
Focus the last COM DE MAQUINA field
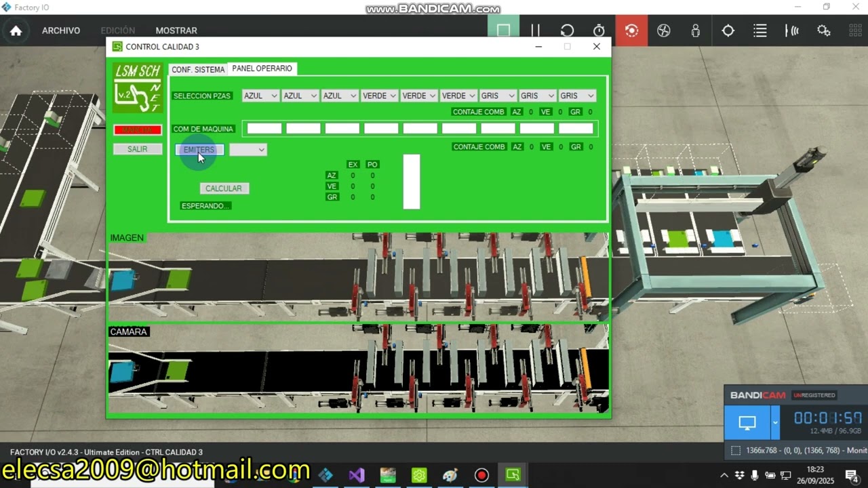pyautogui.click(x=576, y=129)
